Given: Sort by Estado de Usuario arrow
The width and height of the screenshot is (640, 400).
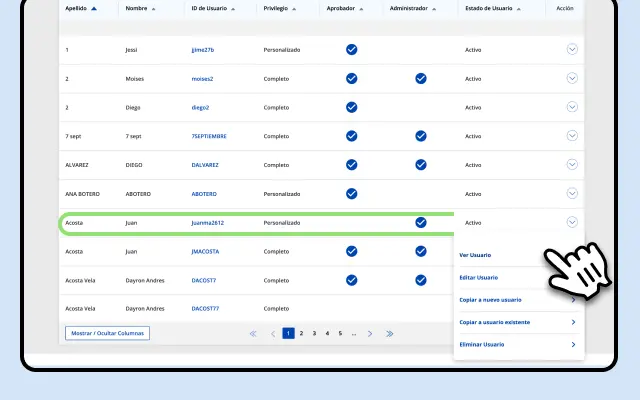Looking at the screenshot, I should tap(519, 9).
